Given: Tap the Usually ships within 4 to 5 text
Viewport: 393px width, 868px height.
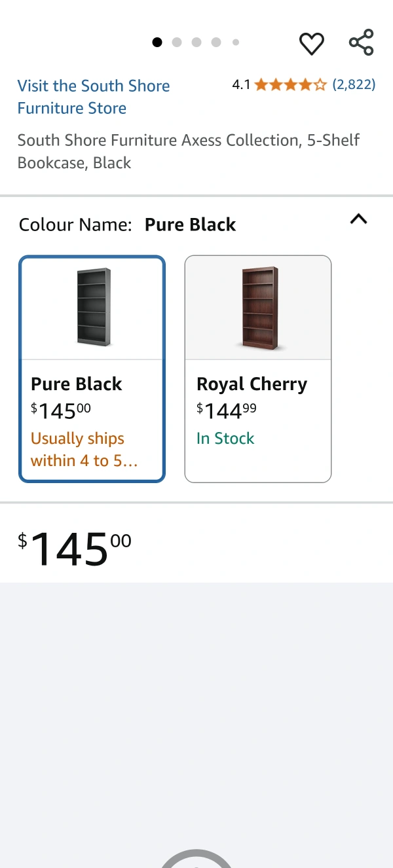Looking at the screenshot, I should pyautogui.click(x=84, y=449).
